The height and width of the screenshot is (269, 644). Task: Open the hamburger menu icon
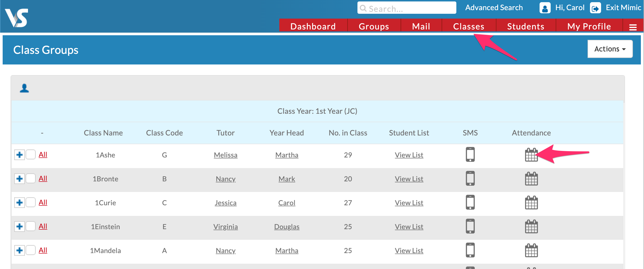633,27
